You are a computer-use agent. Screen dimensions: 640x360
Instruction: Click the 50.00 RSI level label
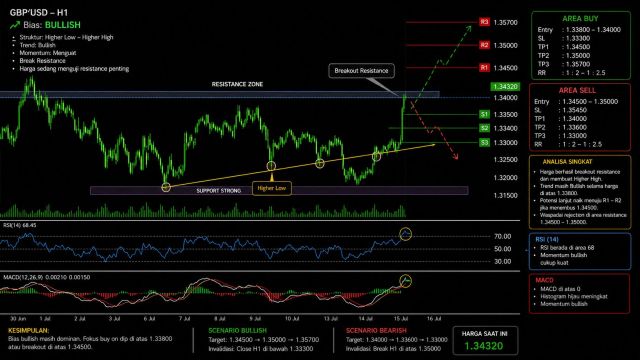click(x=502, y=249)
